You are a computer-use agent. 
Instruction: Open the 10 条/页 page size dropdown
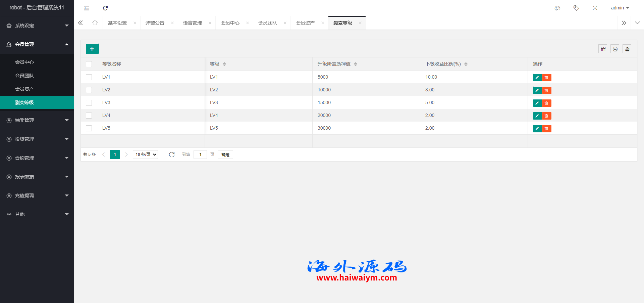pos(146,155)
